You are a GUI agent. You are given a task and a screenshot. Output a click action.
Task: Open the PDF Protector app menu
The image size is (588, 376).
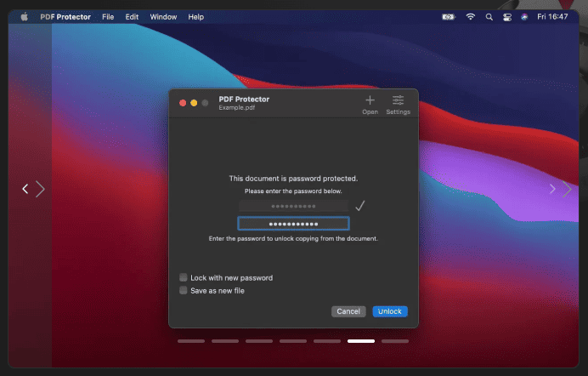point(65,17)
